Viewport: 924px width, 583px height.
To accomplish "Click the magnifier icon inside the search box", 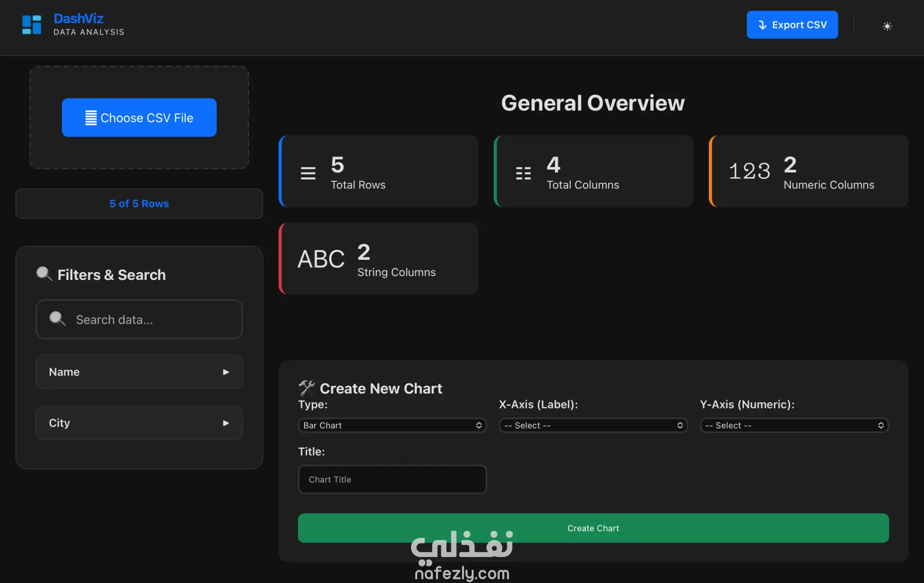I will point(57,319).
